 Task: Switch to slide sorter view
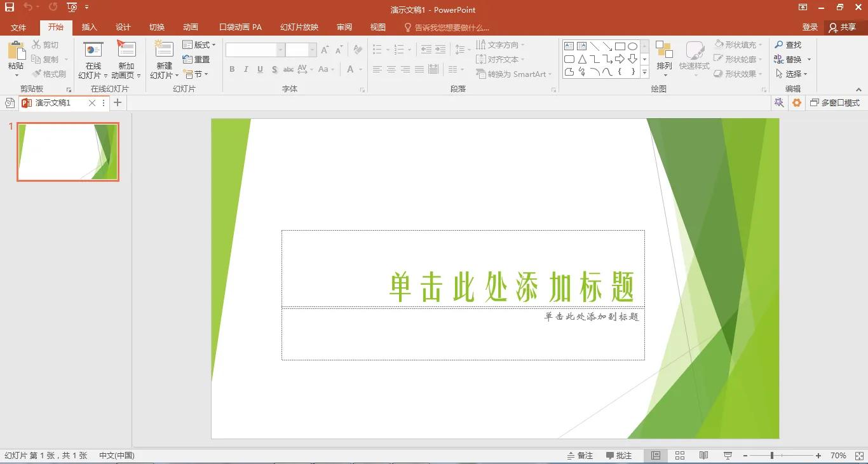(679, 456)
